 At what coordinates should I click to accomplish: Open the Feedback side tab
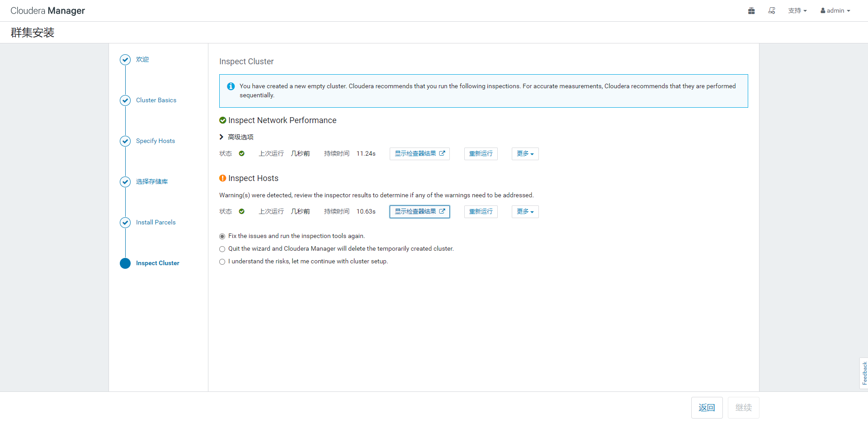tap(864, 373)
